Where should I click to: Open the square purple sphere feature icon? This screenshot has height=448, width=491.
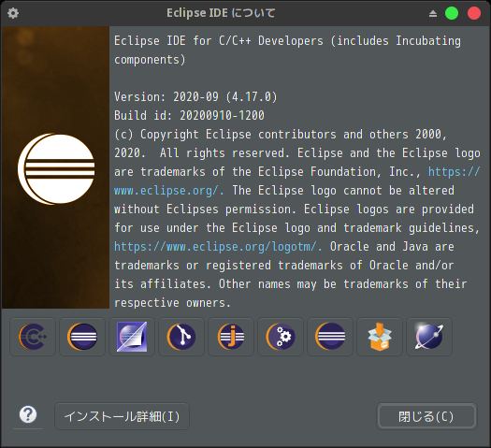click(x=132, y=337)
